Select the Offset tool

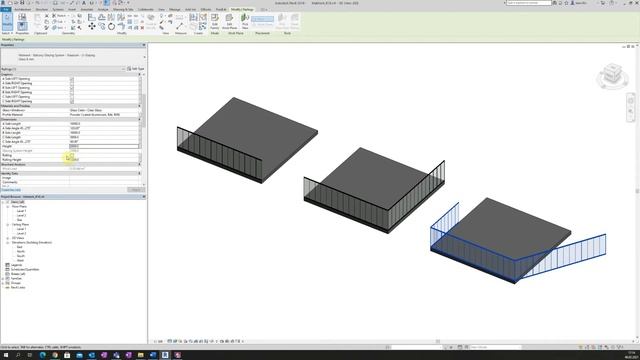click(102, 17)
